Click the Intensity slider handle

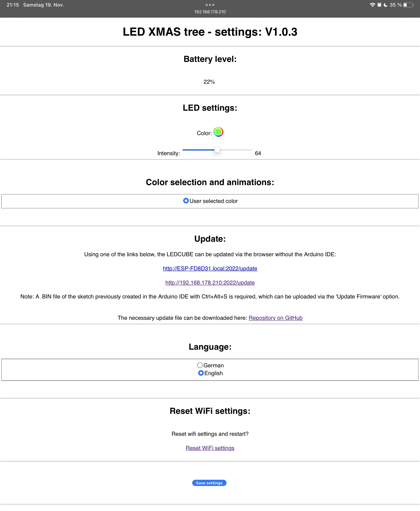click(x=217, y=150)
